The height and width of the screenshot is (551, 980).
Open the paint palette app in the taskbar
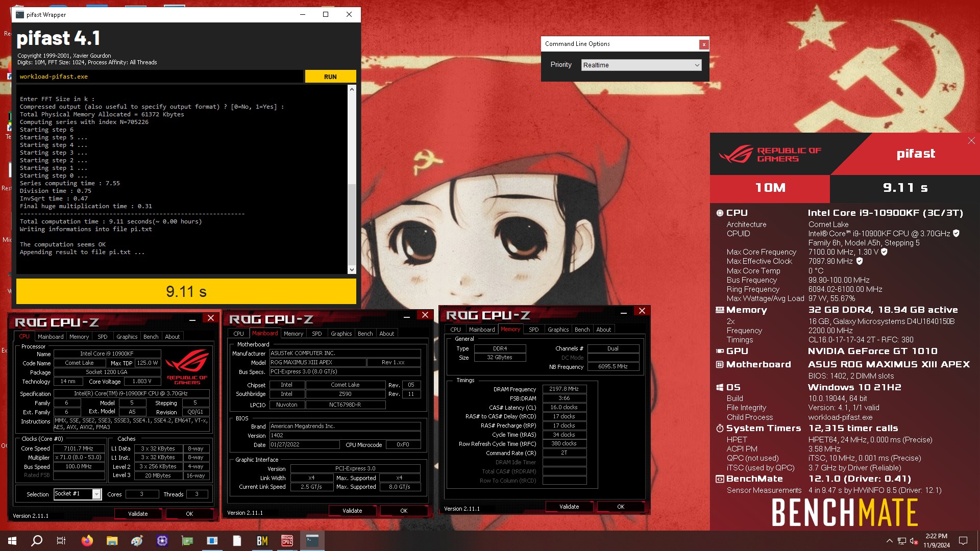click(x=137, y=541)
